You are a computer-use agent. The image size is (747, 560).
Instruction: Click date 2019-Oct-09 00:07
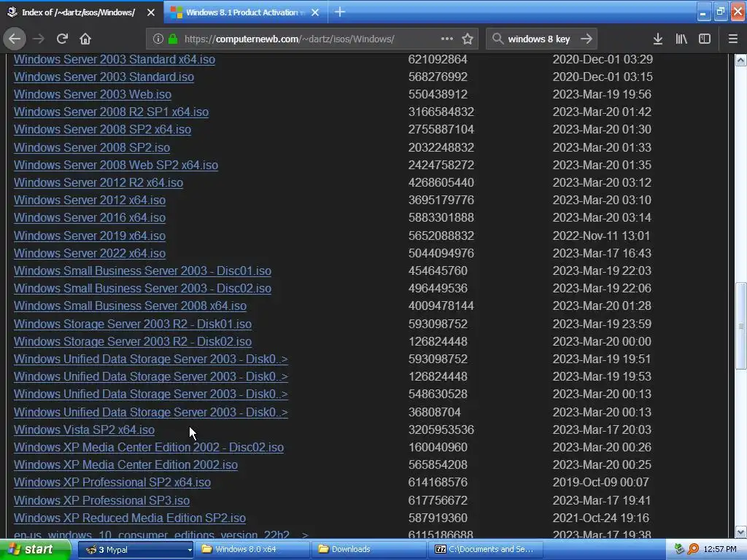point(601,483)
